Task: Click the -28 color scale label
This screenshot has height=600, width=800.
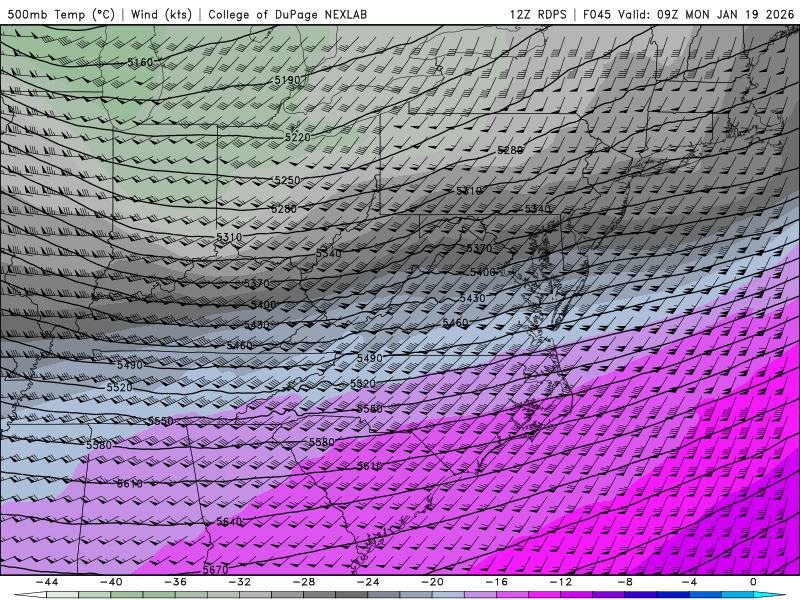Action: click(304, 582)
